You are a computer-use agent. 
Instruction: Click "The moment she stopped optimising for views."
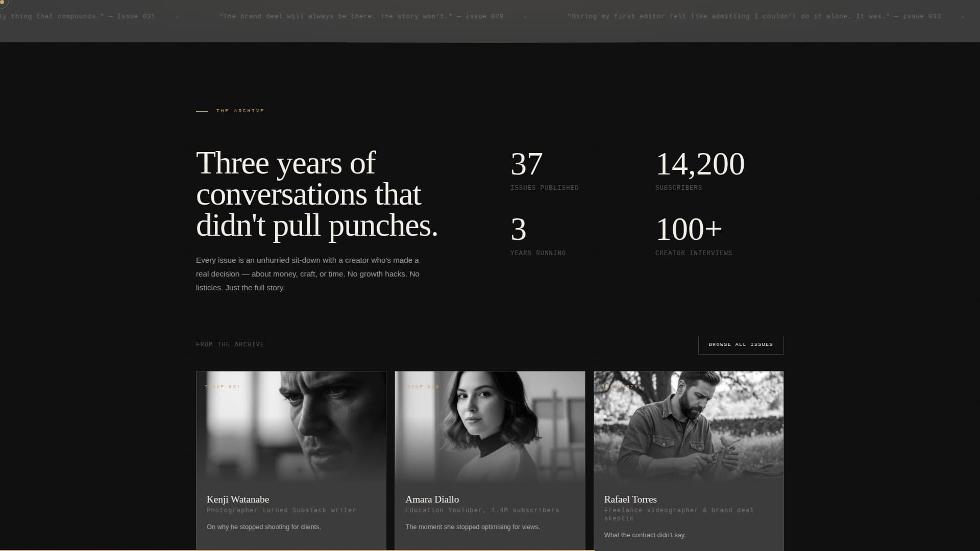coord(473,527)
